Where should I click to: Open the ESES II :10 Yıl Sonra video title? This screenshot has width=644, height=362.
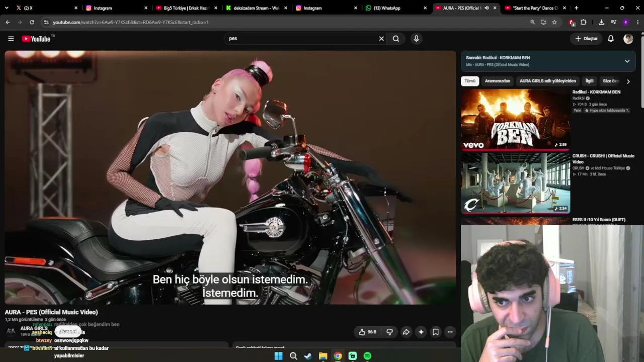[x=599, y=220]
